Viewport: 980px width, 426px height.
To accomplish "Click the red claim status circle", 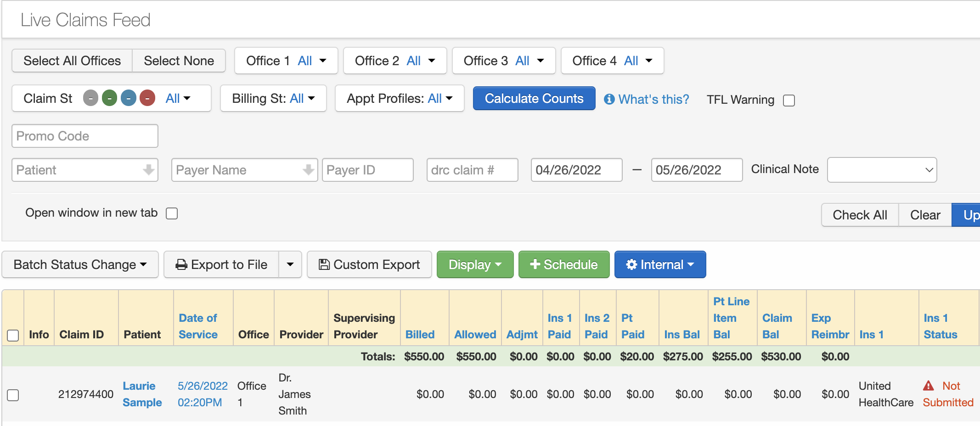I will [147, 98].
